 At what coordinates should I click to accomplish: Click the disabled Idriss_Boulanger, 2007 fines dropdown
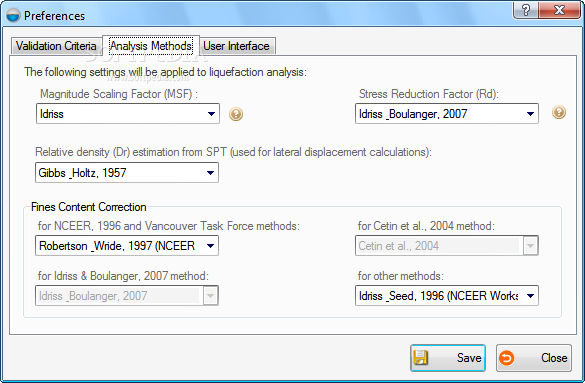click(127, 296)
